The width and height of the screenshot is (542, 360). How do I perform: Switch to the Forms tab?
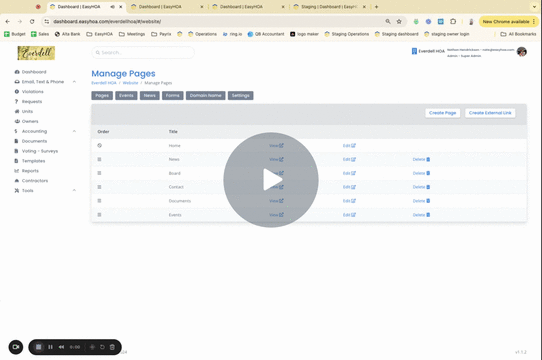point(172,95)
